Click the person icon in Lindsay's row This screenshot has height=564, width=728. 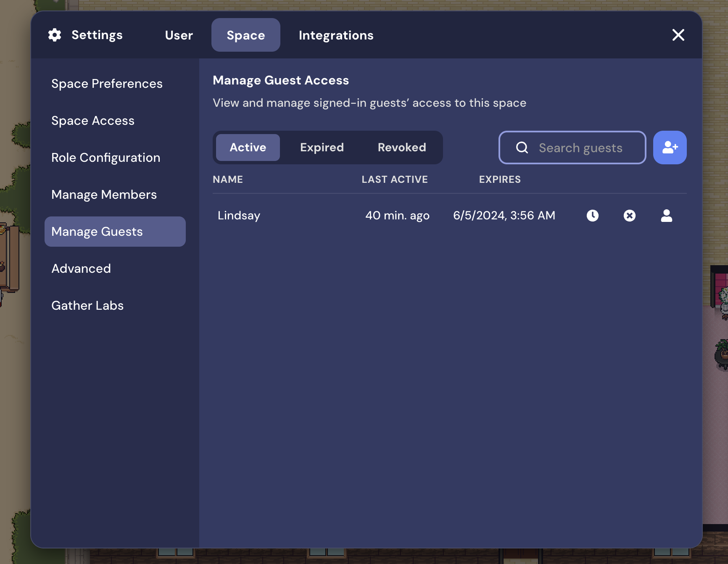(x=667, y=216)
